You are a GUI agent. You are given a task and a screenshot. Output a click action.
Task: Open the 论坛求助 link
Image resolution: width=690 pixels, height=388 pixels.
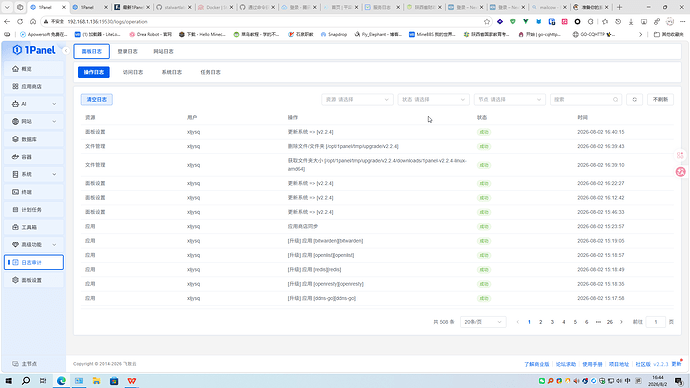tap(565, 364)
